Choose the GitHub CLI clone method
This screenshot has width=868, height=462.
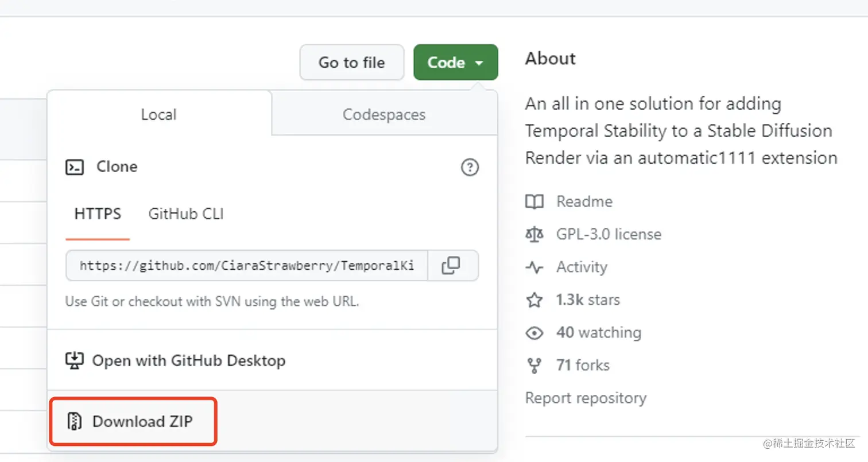(x=186, y=214)
